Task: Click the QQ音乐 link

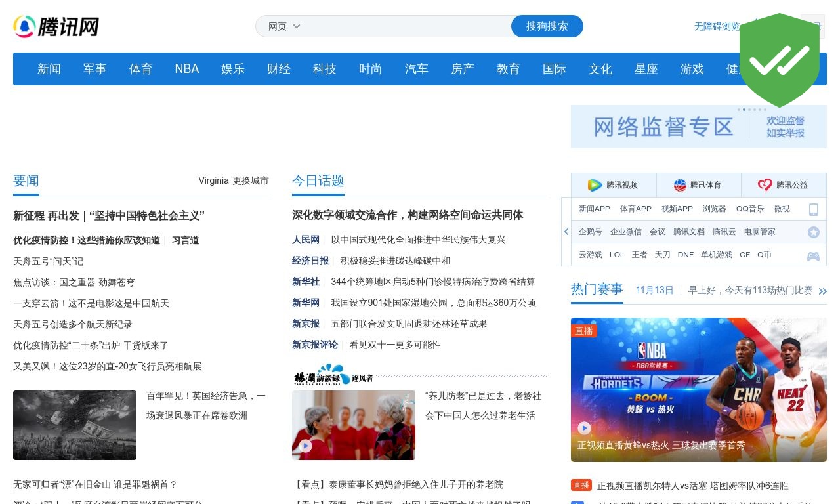Action: point(750,209)
